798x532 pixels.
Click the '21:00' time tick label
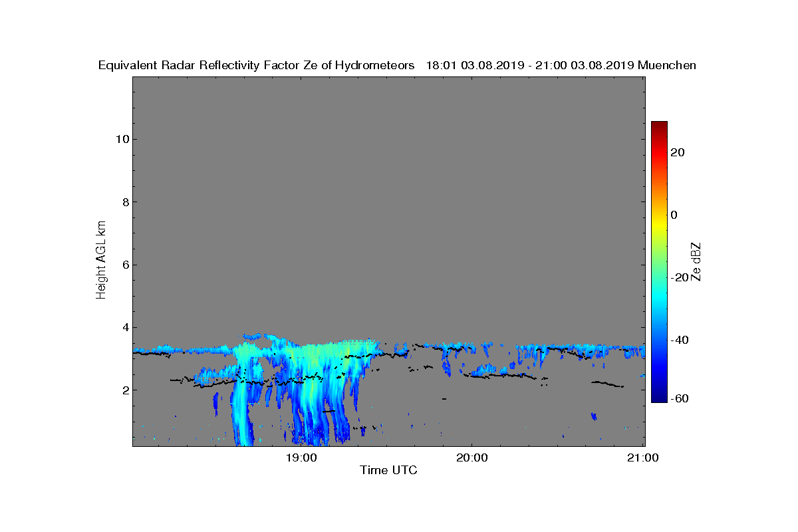pyautogui.click(x=643, y=458)
